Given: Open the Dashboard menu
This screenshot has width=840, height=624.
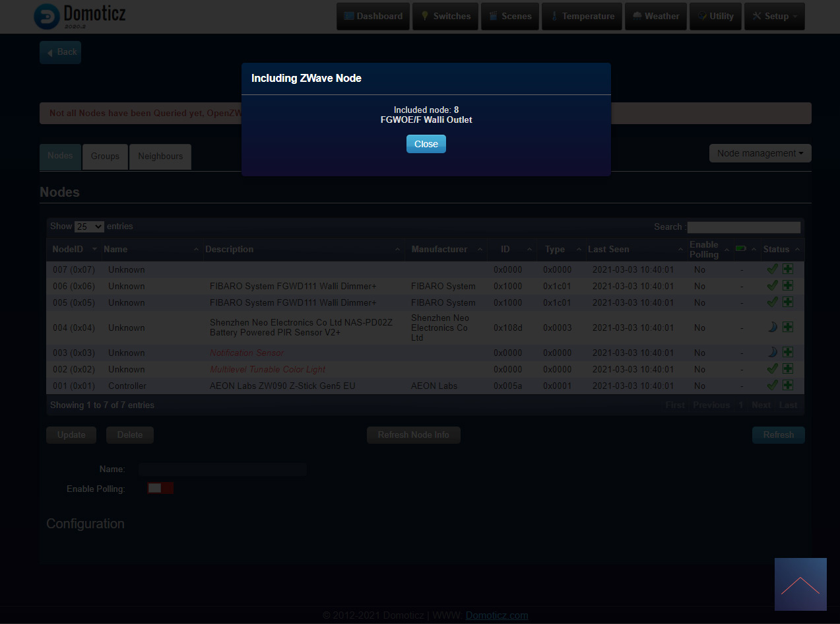Looking at the screenshot, I should (373, 17).
